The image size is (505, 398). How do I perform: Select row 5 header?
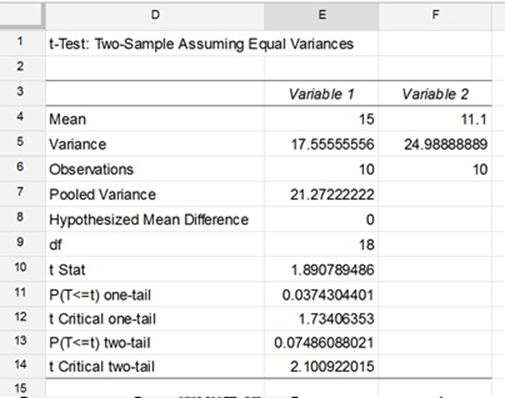tap(21, 143)
